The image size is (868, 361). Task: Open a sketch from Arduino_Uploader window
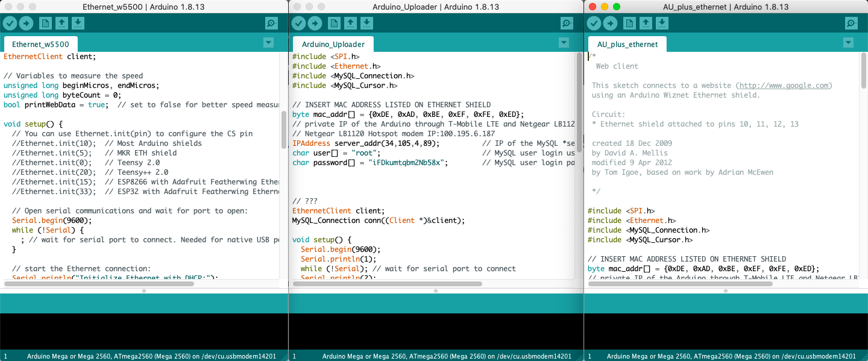tap(350, 24)
